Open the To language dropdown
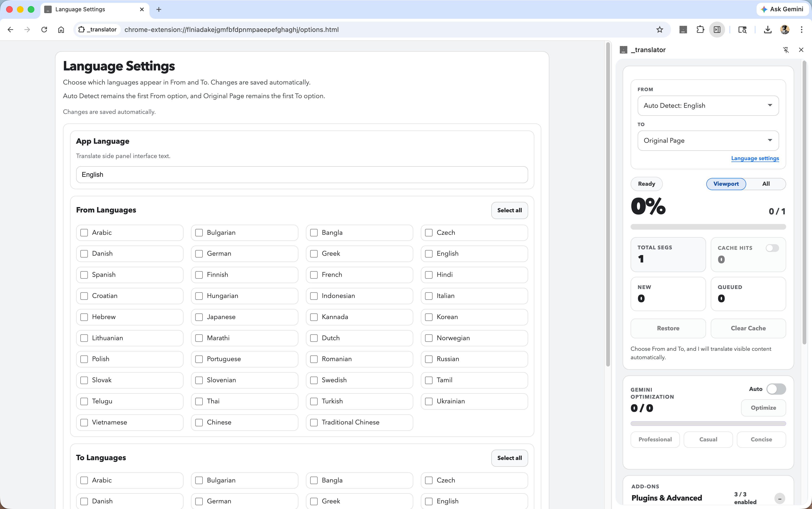Screen dimensions: 812x509 708,140
